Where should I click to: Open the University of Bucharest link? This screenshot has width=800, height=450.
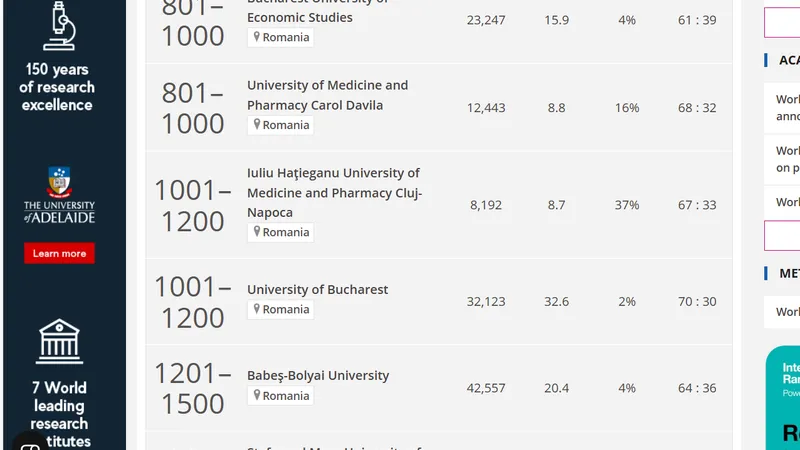point(317,289)
